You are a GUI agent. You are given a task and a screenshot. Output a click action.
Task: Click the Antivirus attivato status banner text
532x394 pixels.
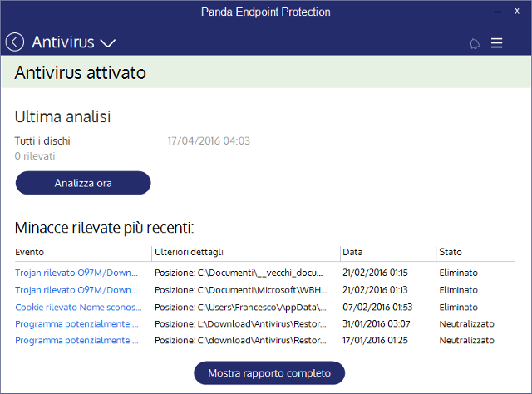tap(80, 73)
